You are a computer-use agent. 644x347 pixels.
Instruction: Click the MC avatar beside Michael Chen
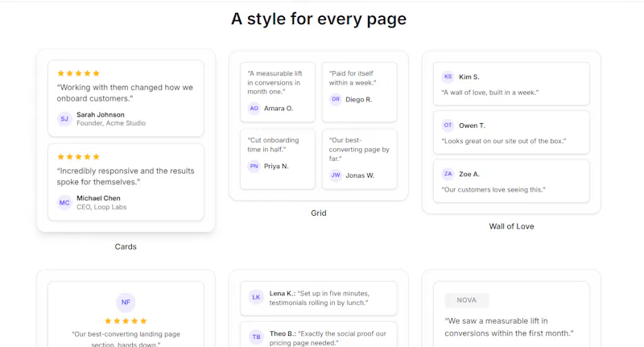tap(64, 202)
